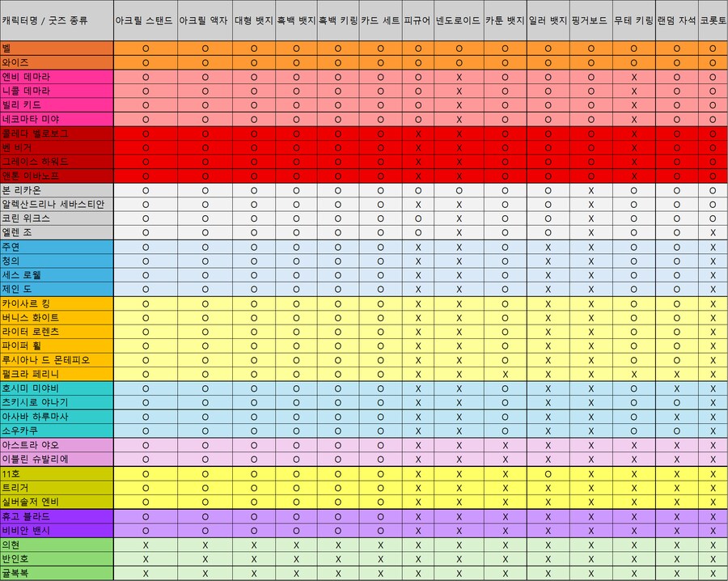The image size is (728, 581).
Task: Select the 와이즈 row label
Action: pyautogui.click(x=57, y=62)
